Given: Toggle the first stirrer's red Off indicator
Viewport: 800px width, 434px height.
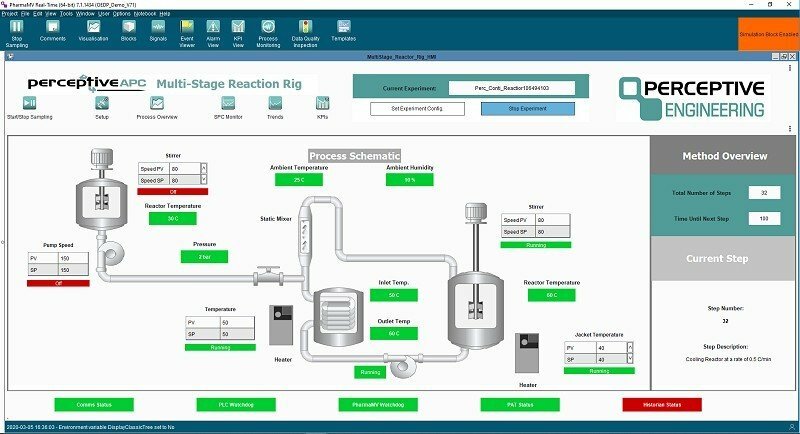Looking at the screenshot, I should (x=172, y=192).
